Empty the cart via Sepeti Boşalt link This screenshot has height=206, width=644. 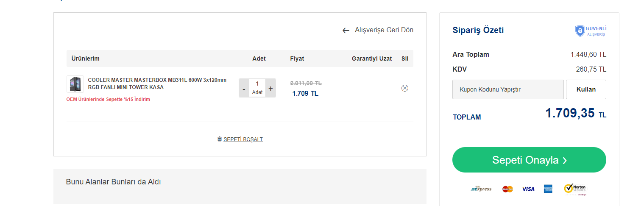point(243,139)
